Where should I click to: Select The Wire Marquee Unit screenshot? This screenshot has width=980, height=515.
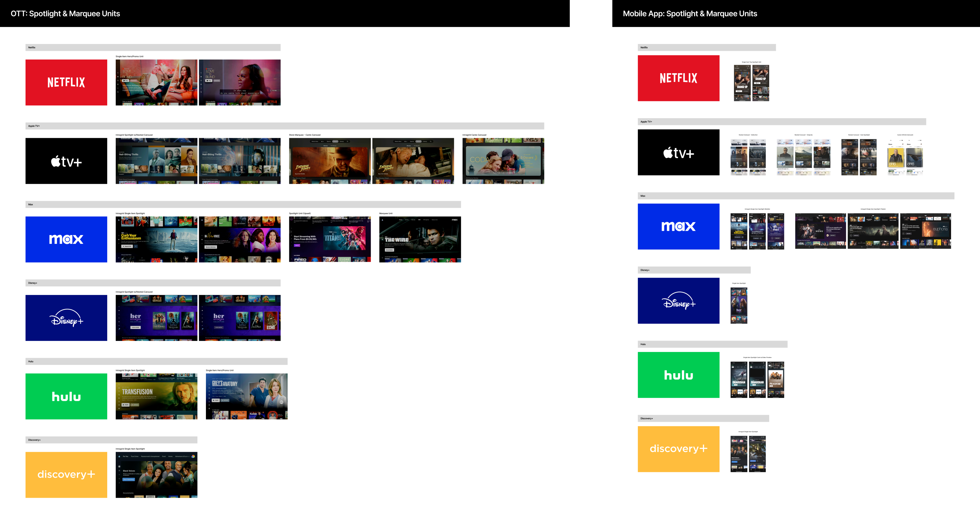pyautogui.click(x=420, y=239)
